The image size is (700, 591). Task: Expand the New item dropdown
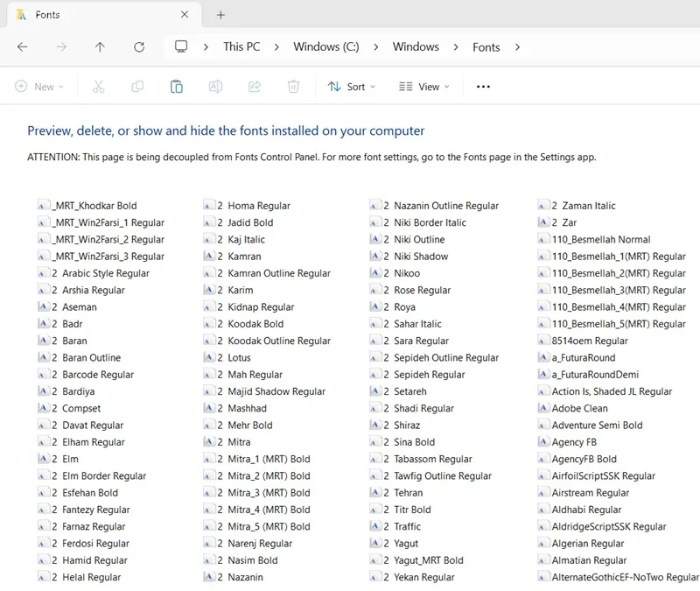pyautogui.click(x=39, y=87)
